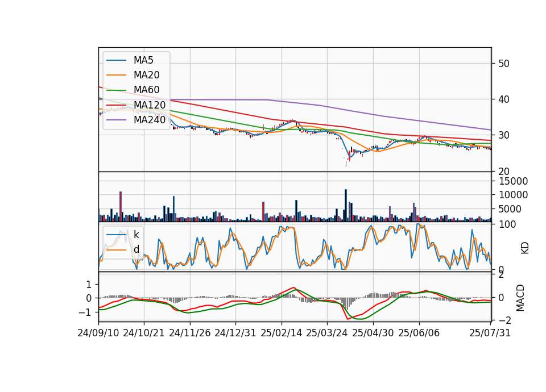Click the MA240 legend label

click(x=150, y=120)
